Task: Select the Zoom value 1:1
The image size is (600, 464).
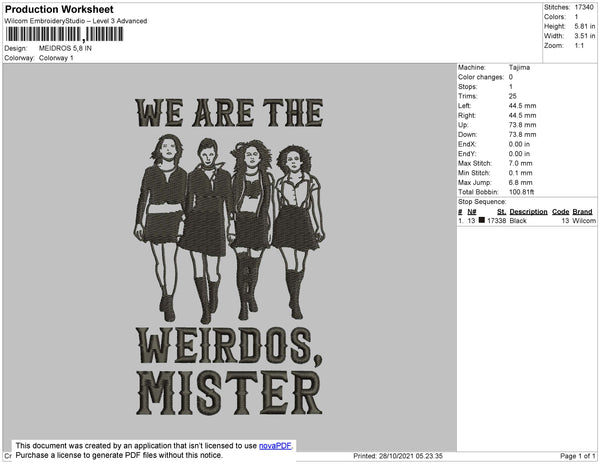Action: pyautogui.click(x=579, y=46)
